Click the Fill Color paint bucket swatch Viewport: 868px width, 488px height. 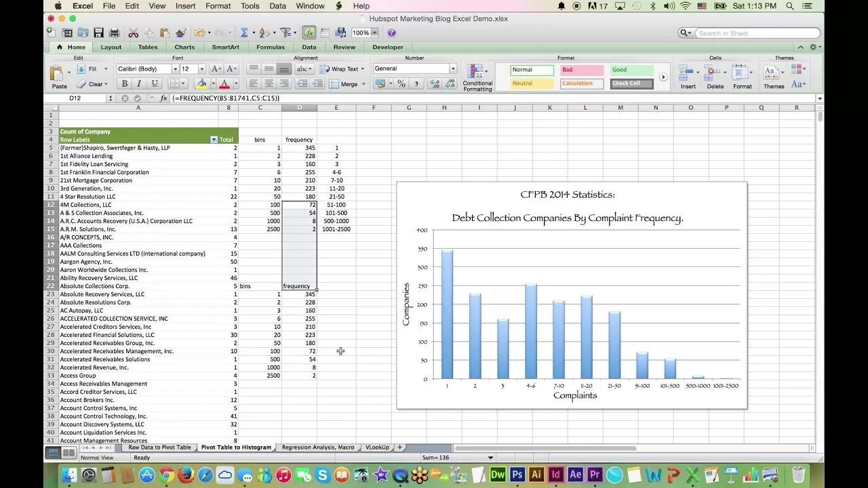[x=201, y=83]
